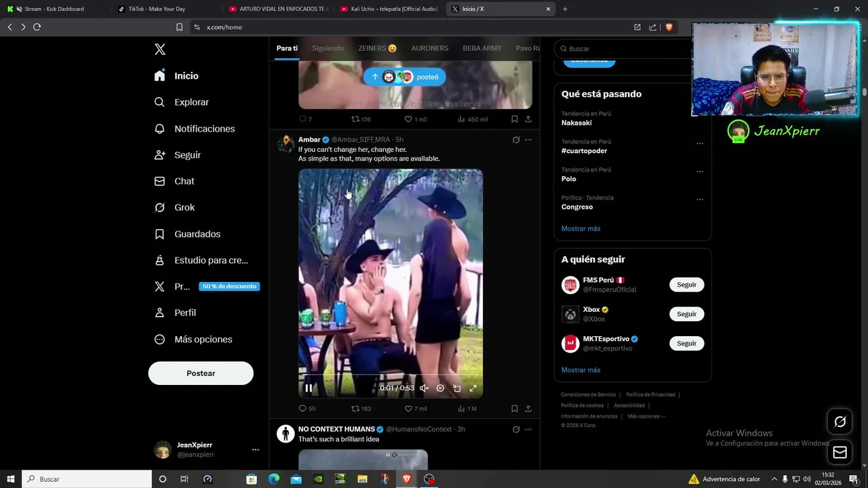Viewport: 868px width, 488px height.
Task: Switch to the AURONERS tab
Action: click(430, 49)
